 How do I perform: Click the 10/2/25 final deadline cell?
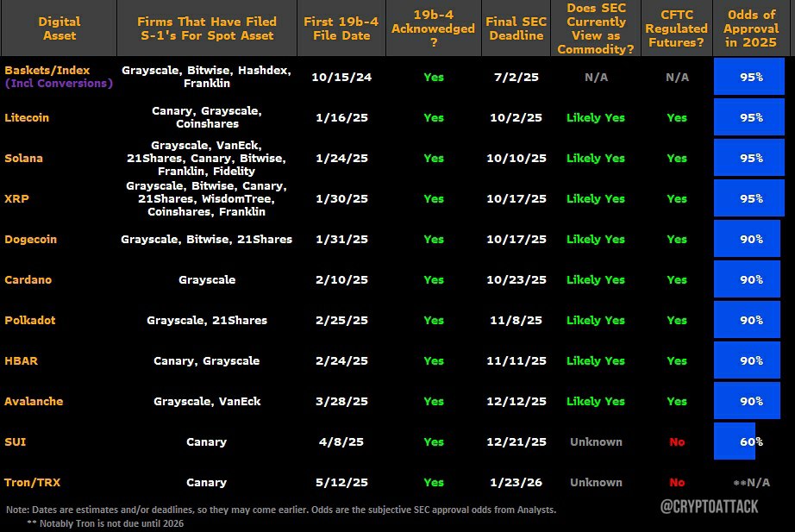[x=516, y=117]
